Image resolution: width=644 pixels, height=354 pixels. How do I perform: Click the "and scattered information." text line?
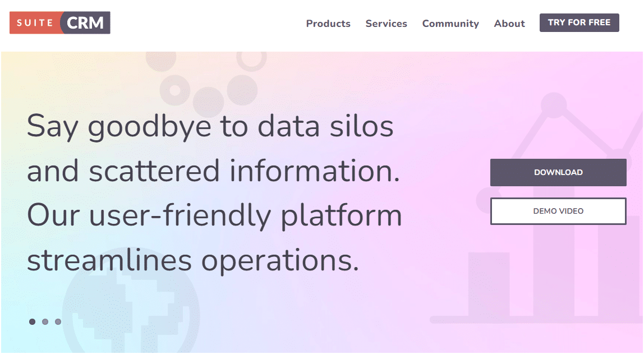(x=213, y=171)
